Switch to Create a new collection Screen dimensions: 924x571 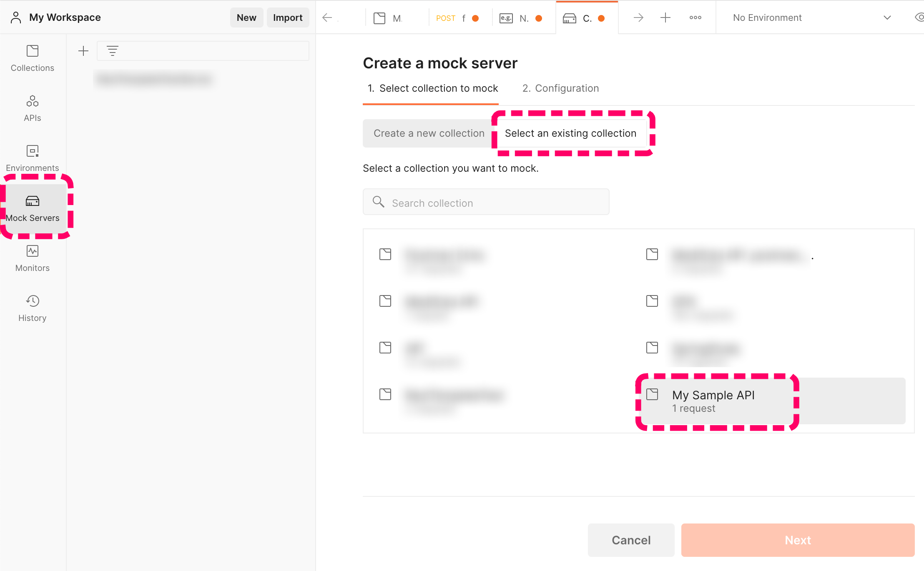point(429,133)
